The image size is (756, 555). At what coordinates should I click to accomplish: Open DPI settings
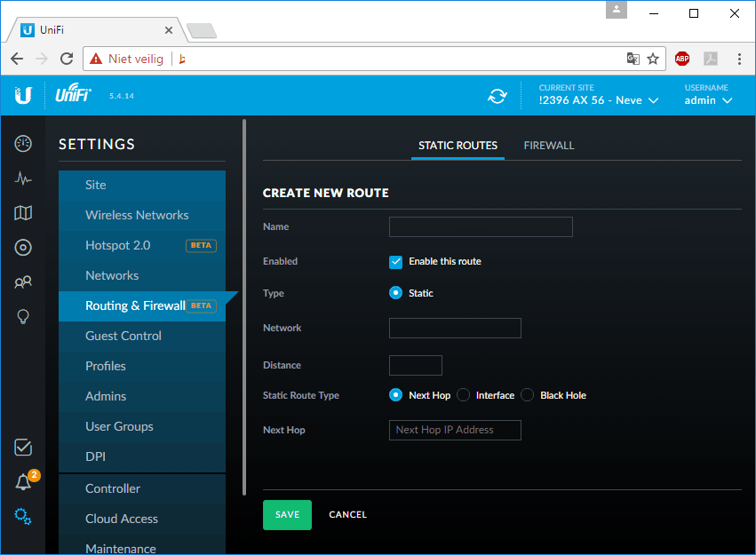[x=142, y=456]
